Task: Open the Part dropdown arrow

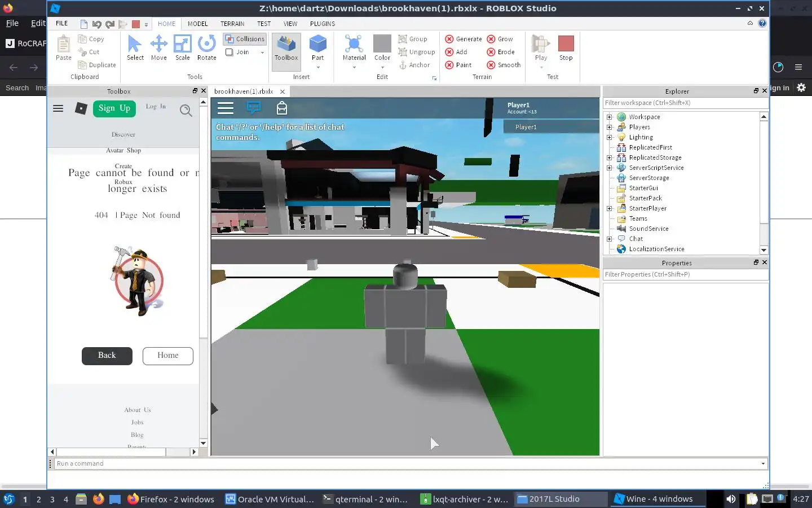Action: pyautogui.click(x=318, y=68)
